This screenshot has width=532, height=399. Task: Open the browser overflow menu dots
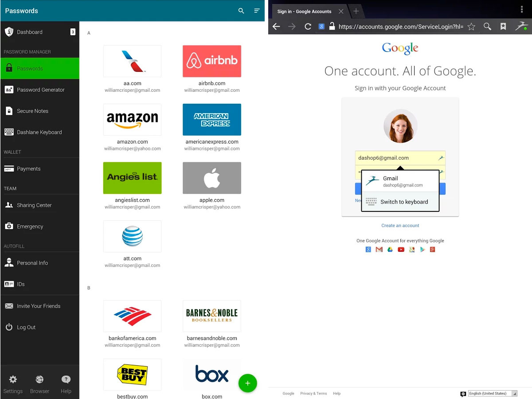pyautogui.click(x=522, y=9)
